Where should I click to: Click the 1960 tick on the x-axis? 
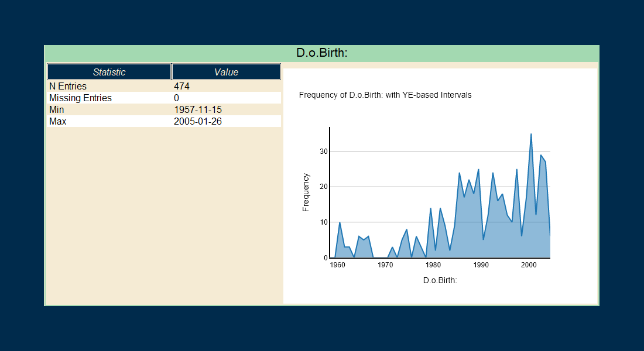coord(337,265)
